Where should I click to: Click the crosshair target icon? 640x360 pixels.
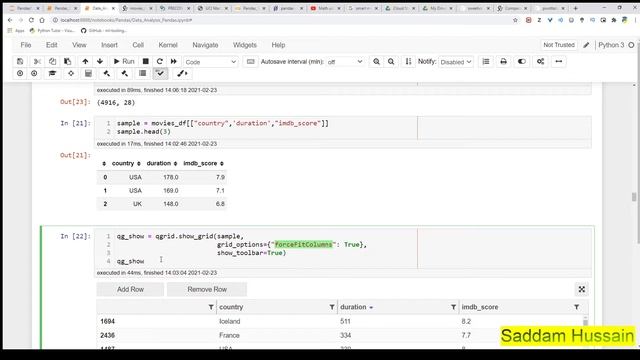(x=71, y=73)
